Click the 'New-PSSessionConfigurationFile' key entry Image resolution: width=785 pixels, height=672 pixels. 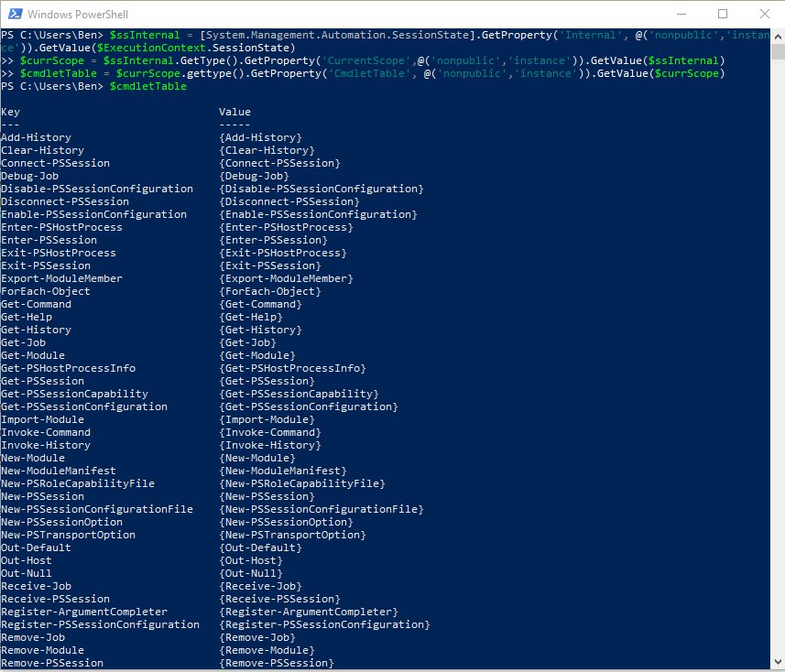point(97,509)
